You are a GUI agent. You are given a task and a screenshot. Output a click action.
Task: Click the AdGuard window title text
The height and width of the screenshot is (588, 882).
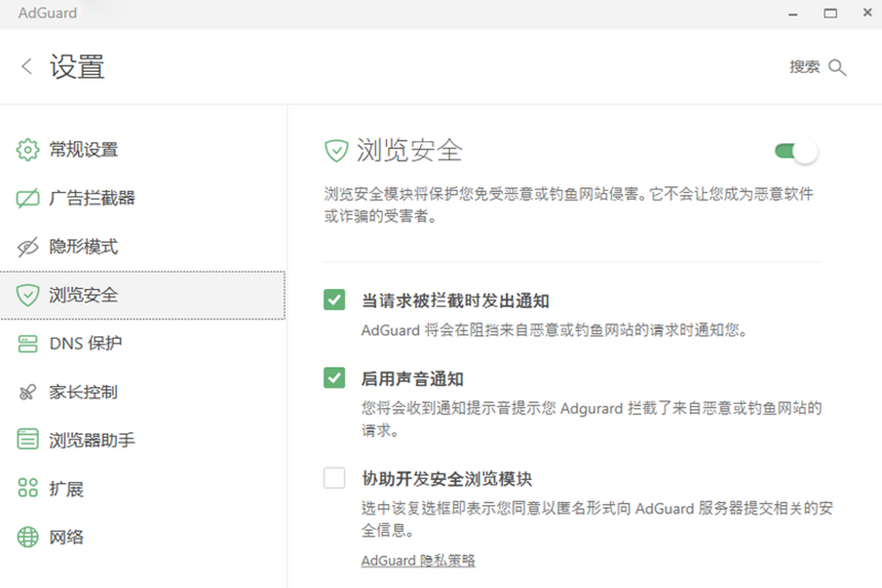pos(48,13)
